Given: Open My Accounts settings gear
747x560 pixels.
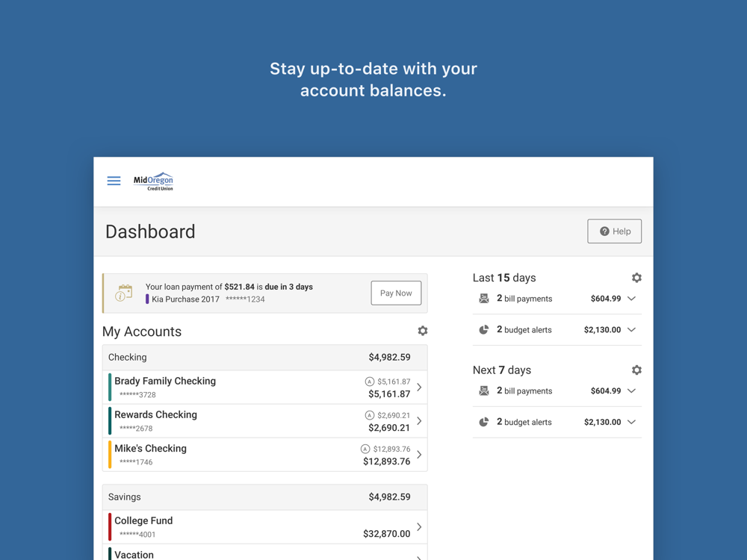Looking at the screenshot, I should [x=423, y=331].
